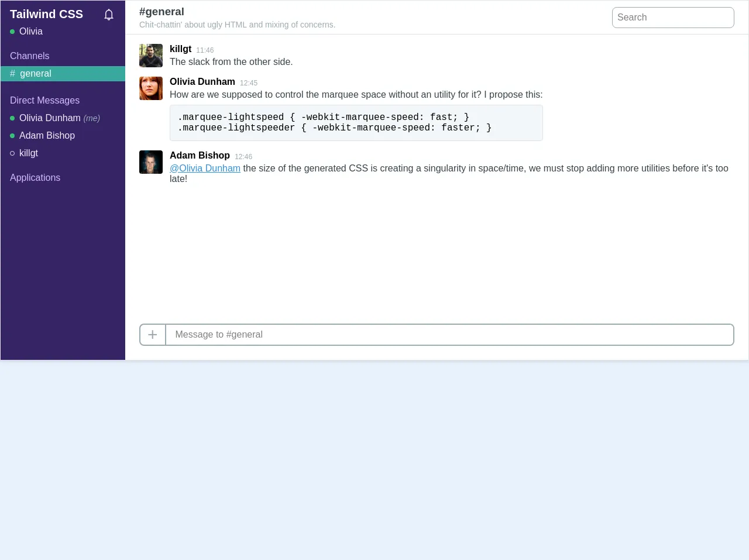Viewport: 749px width, 560px height.
Task: Click the Message to #general box
Action: (x=449, y=335)
